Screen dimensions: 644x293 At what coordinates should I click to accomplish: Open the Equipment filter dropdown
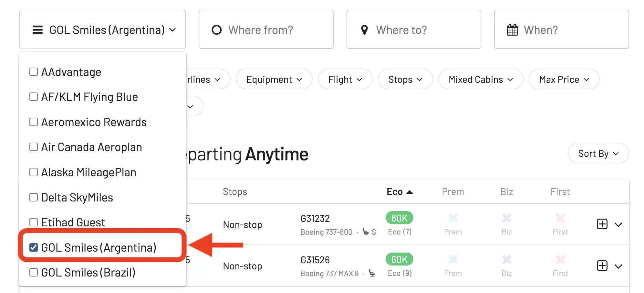274,79
